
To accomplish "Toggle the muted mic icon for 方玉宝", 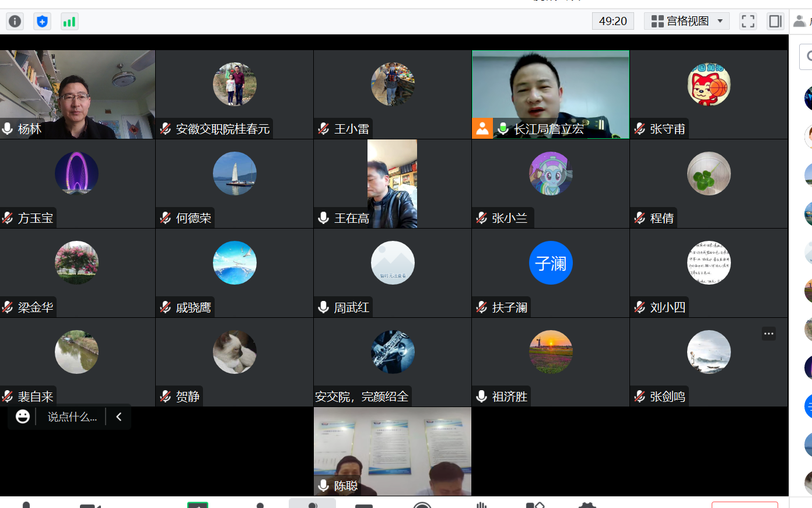I will click(x=8, y=218).
